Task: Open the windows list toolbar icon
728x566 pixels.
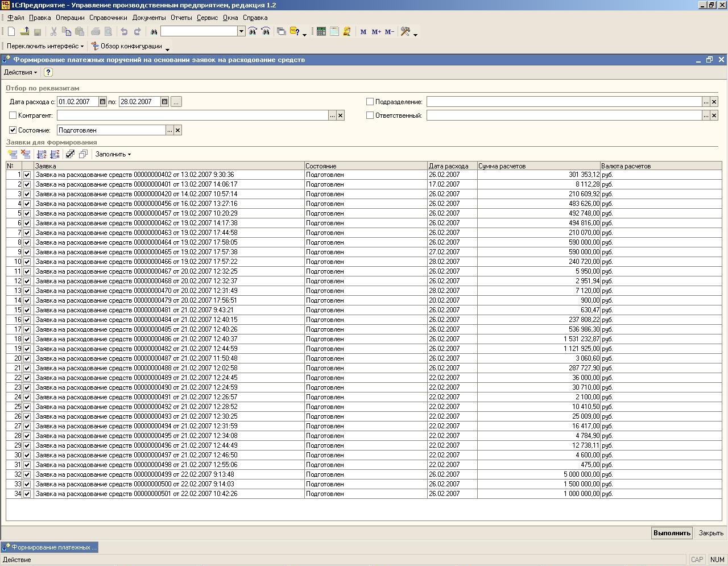Action: pyautogui.click(x=282, y=32)
